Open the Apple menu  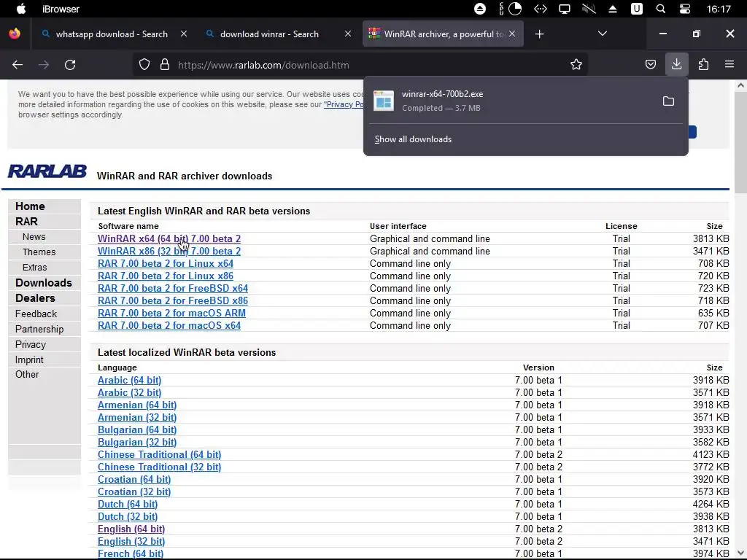click(21, 9)
